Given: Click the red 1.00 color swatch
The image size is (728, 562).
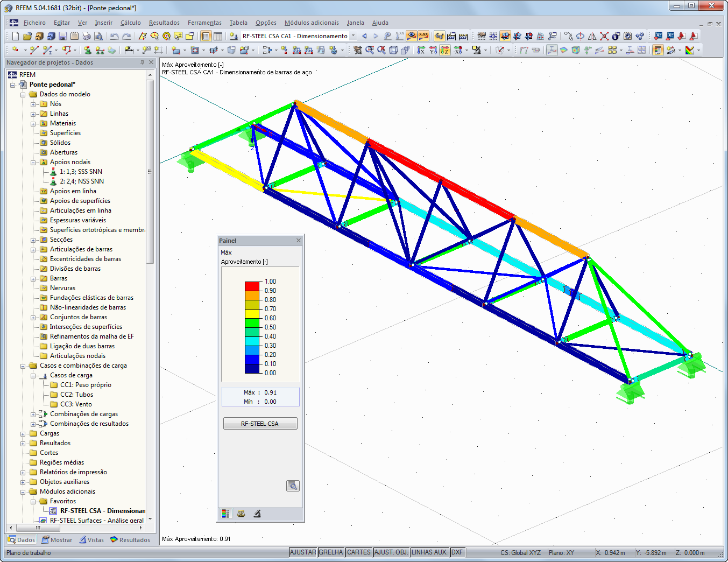Looking at the screenshot, I should pos(253,286).
